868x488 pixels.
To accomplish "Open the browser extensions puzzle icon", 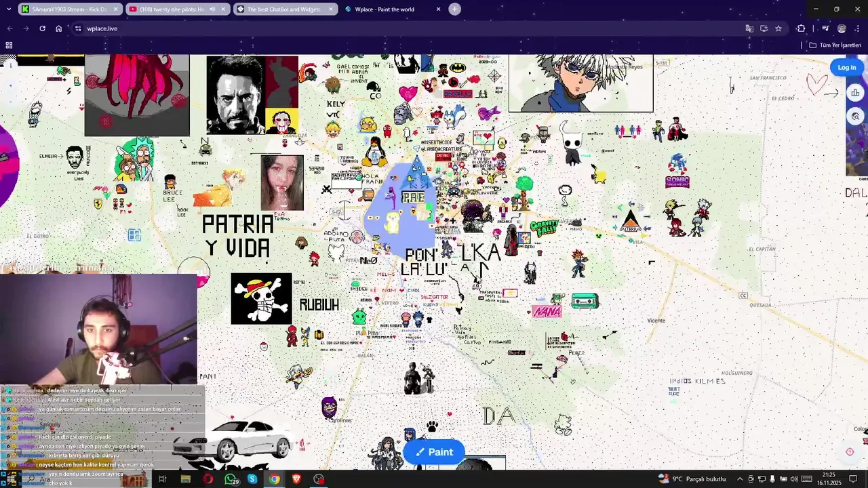I will (801, 28).
